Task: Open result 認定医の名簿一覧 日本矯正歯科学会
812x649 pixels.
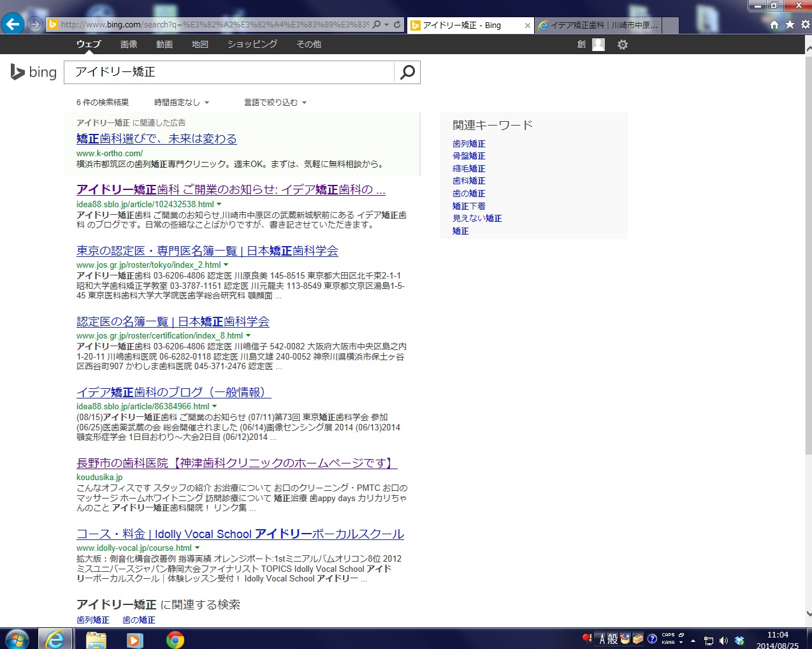Action: click(173, 322)
